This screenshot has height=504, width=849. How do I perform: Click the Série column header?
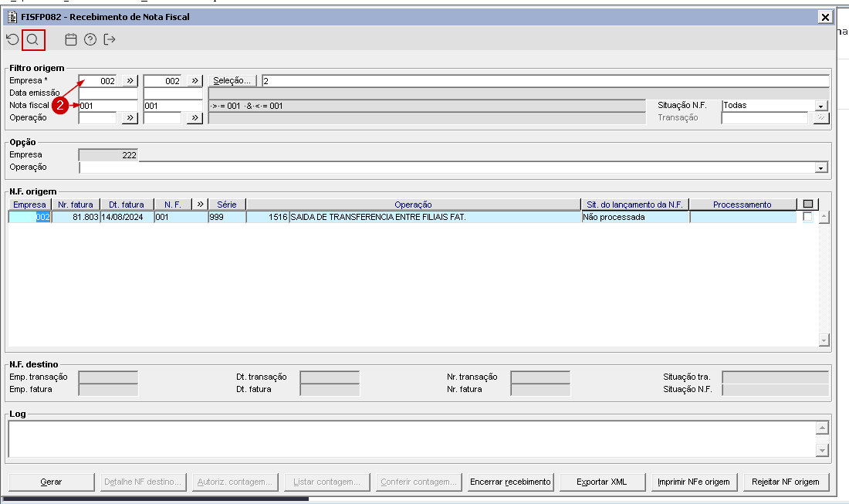(227, 204)
